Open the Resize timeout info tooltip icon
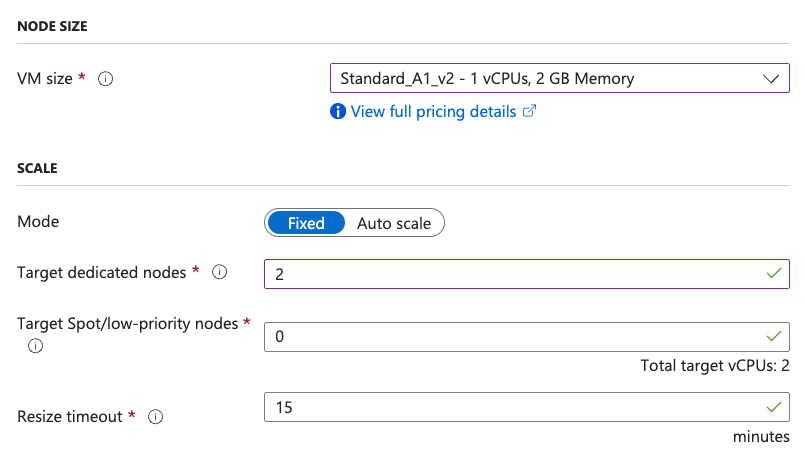This screenshot has width=805, height=467. point(155,417)
